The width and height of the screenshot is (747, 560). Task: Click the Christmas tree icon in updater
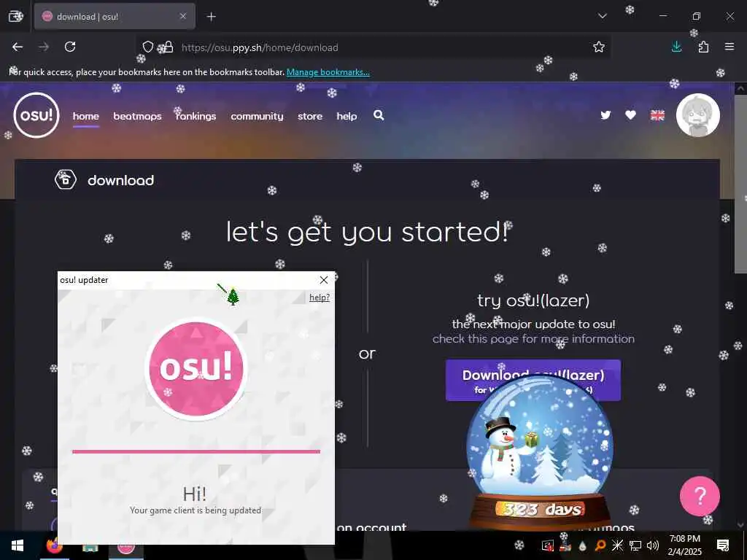[233, 296]
